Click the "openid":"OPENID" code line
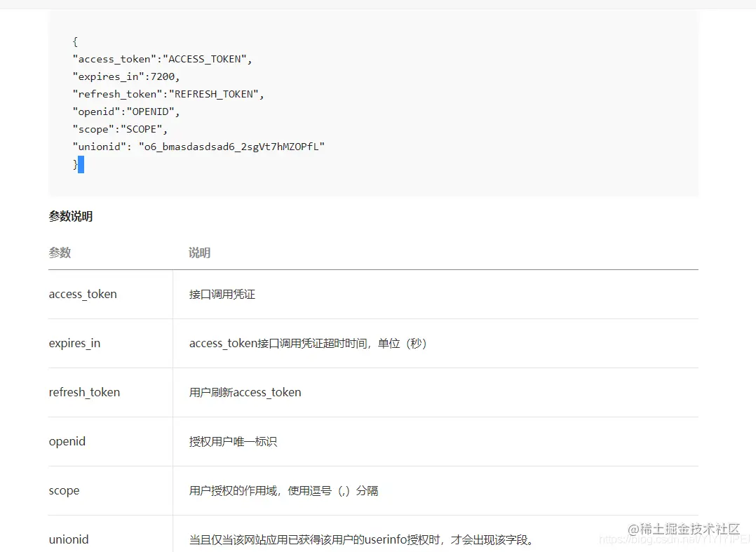The height and width of the screenshot is (552, 756). click(126, 112)
